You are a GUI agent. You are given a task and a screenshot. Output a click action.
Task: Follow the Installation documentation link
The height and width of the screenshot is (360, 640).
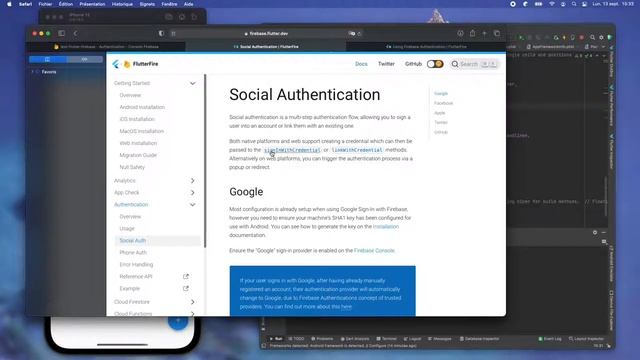[x=386, y=227]
